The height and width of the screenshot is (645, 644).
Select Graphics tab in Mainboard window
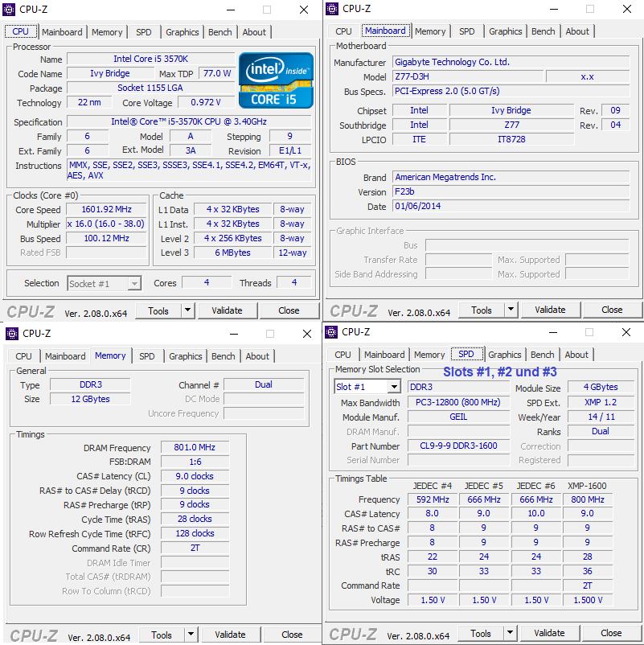506,31
